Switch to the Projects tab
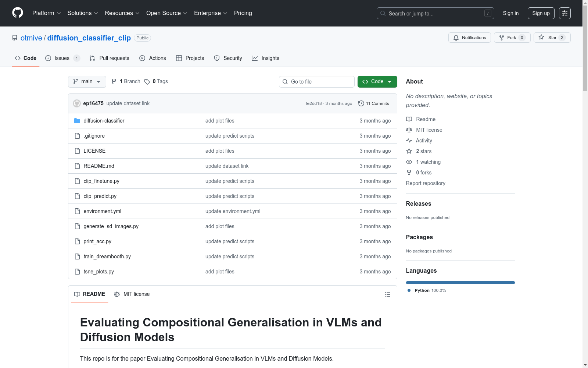The image size is (588, 368). pos(190,58)
